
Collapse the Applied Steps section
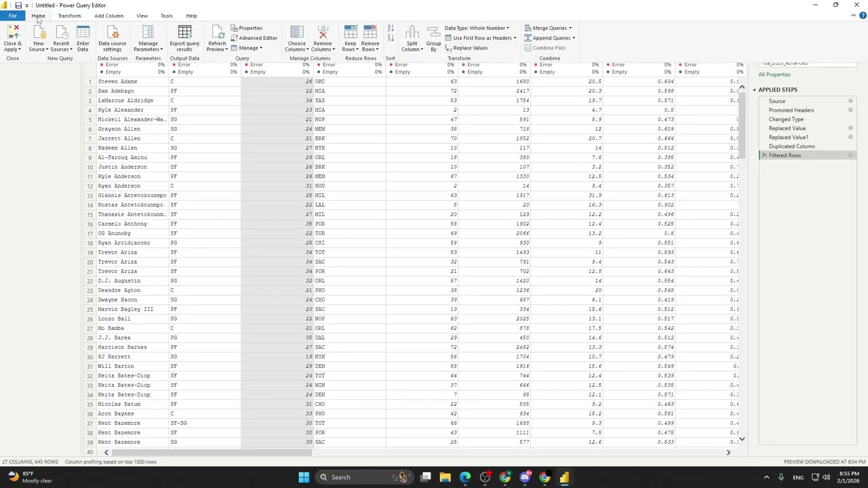[x=754, y=89]
